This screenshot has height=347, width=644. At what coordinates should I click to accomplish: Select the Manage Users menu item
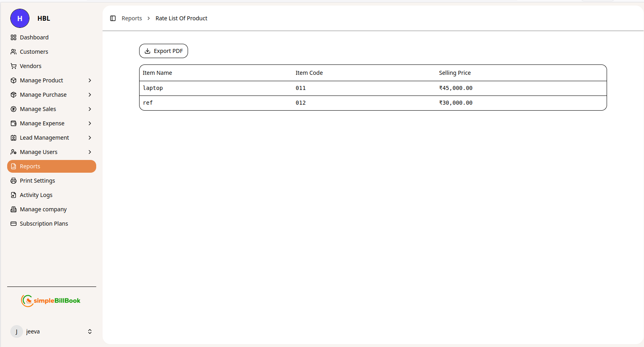point(39,152)
